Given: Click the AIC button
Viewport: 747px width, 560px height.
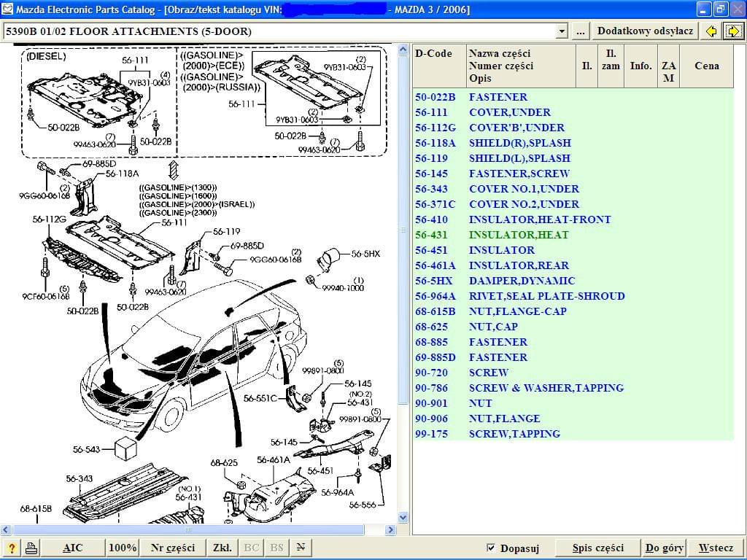Looking at the screenshot, I should pyautogui.click(x=72, y=548).
